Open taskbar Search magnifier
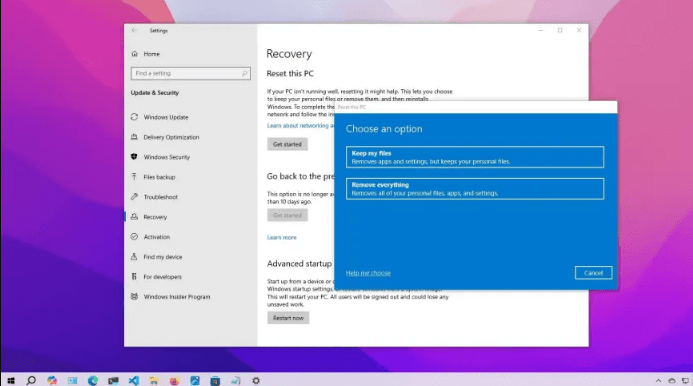 point(31,380)
